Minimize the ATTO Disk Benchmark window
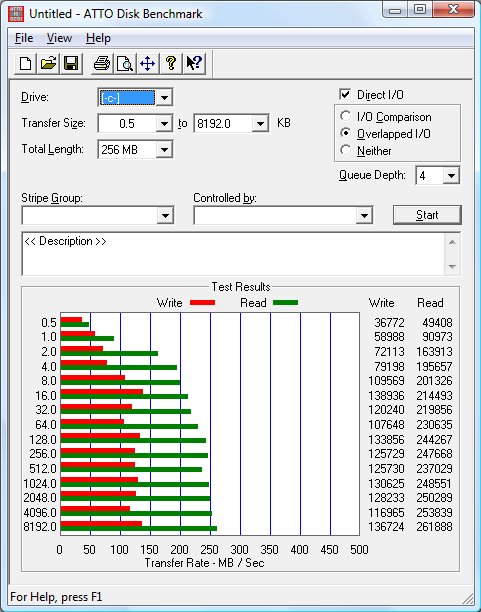This screenshot has height=612, width=481. [x=395, y=10]
